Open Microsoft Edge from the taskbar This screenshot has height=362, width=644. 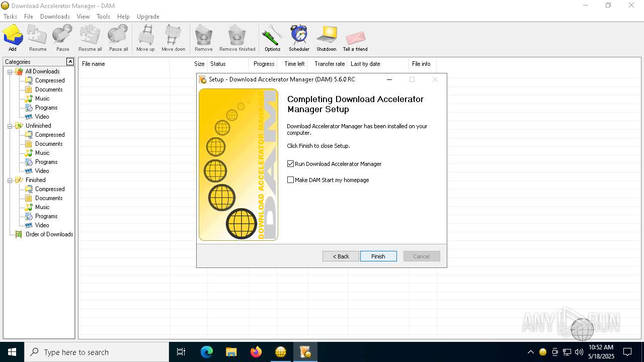click(207, 352)
